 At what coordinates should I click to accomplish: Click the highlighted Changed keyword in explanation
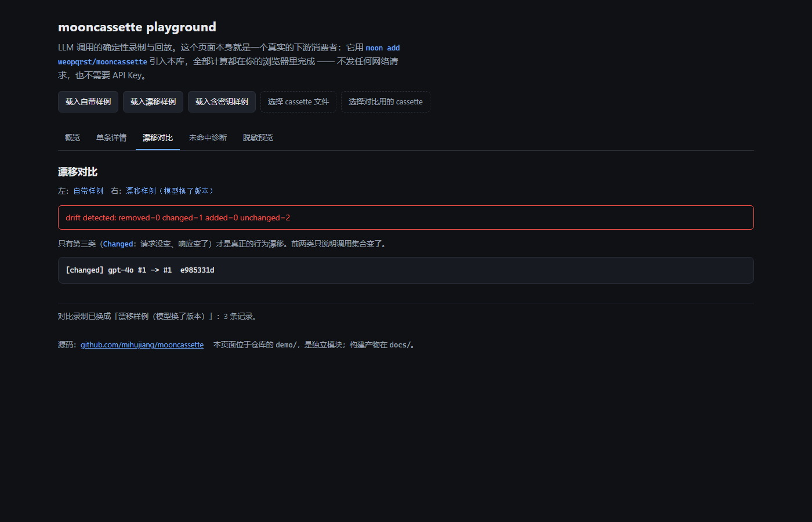118,244
